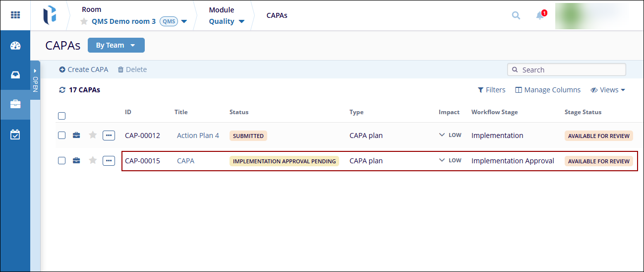644x272 pixels.
Task: Click the magnifier search icon in header
Action: tap(516, 15)
